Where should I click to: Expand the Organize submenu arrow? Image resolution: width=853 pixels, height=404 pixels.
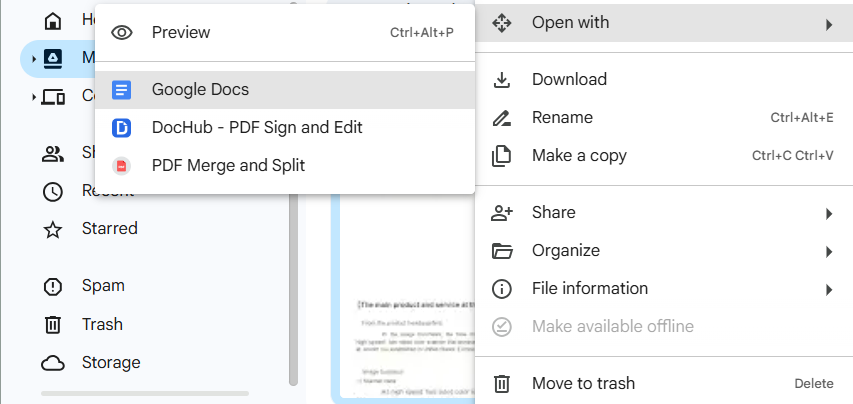point(829,252)
